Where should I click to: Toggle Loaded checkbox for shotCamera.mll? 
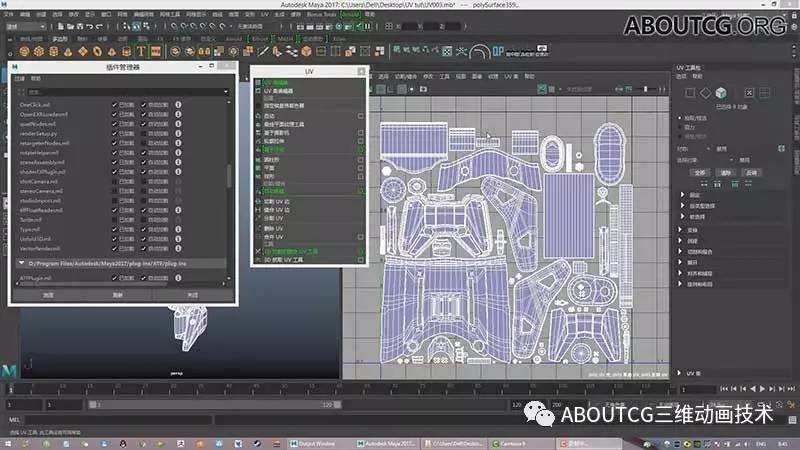click(x=114, y=182)
